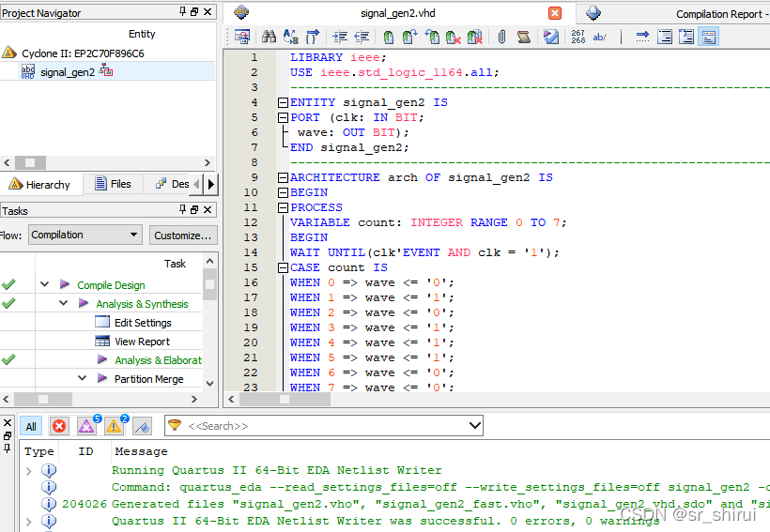Click the paperclip insert file icon

coord(501,37)
